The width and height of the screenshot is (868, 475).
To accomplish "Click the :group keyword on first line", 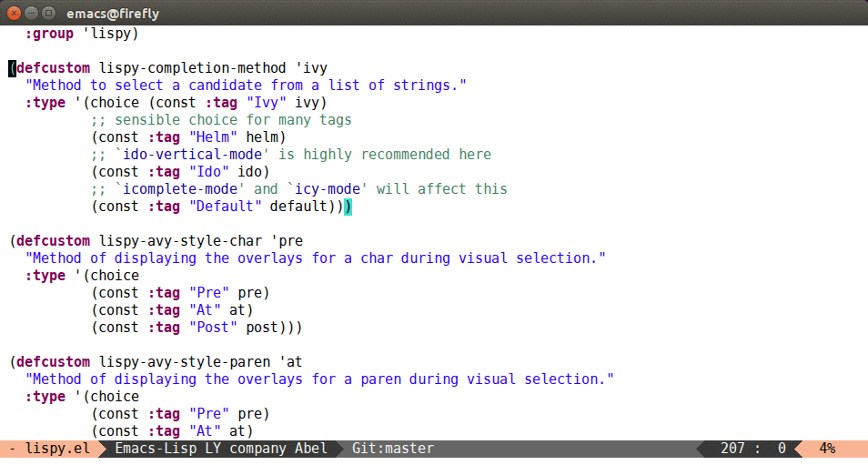I will pos(49,34).
